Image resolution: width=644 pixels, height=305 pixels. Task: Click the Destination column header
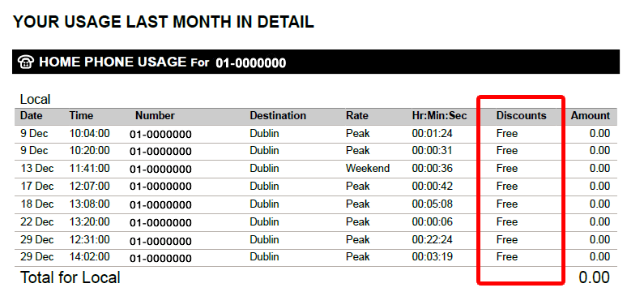[278, 116]
